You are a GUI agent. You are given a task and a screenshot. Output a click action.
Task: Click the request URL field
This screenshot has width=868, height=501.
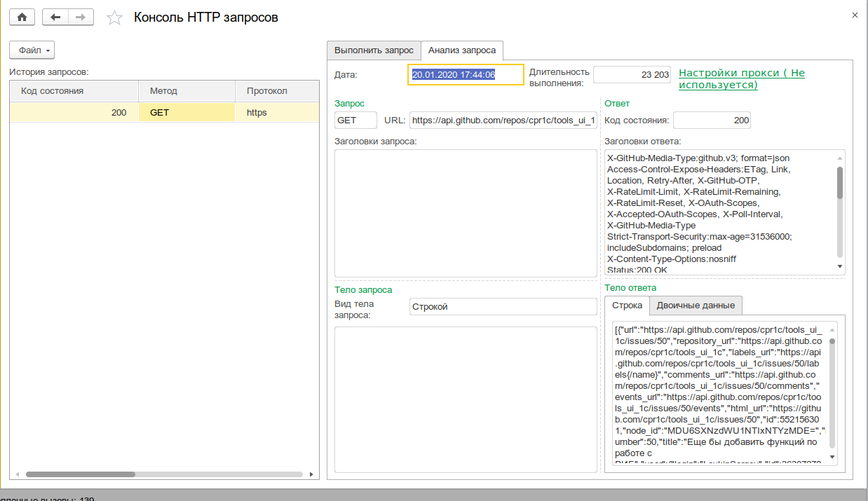click(503, 121)
